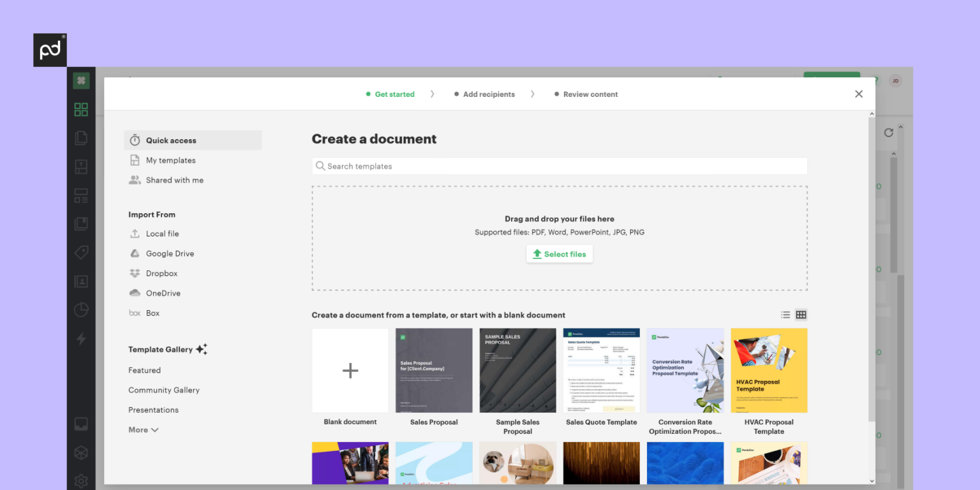The height and width of the screenshot is (490, 980).
Task: Open My templates in the sidebar
Action: tap(170, 160)
